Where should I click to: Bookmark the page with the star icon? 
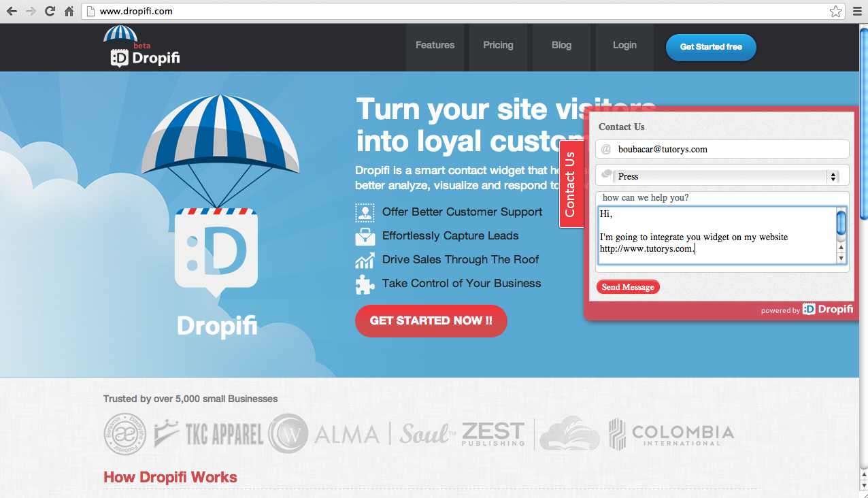[836, 11]
